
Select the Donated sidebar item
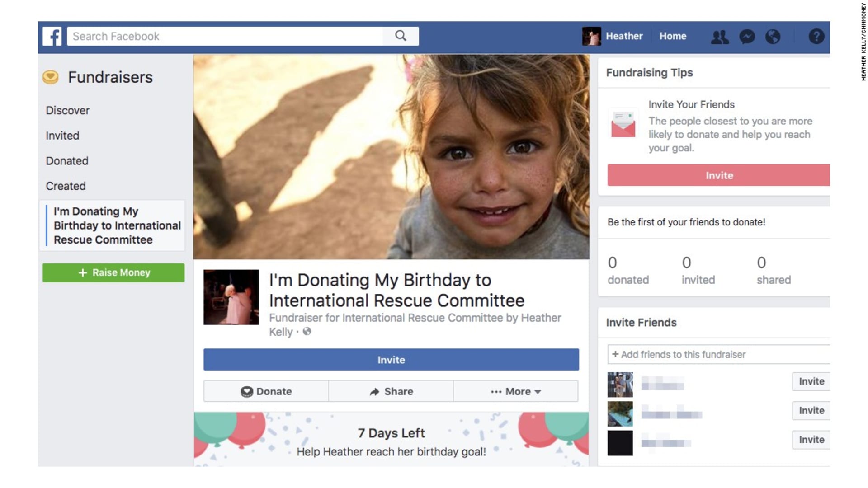[67, 161]
